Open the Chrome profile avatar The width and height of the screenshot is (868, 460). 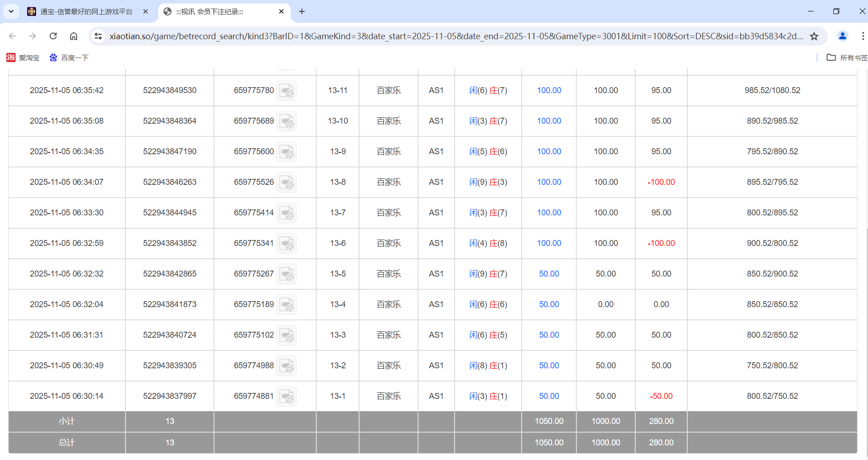click(x=842, y=36)
